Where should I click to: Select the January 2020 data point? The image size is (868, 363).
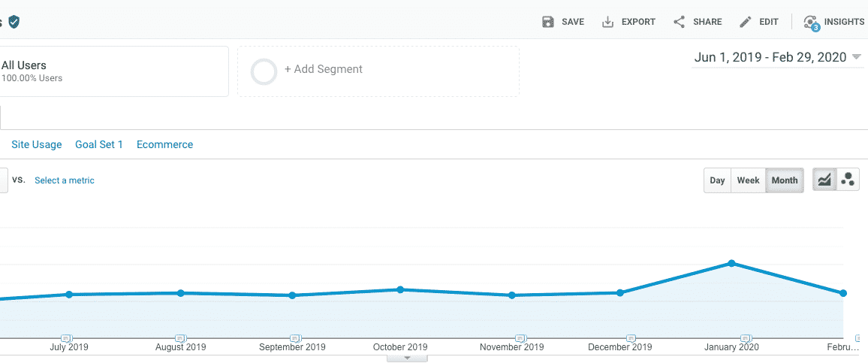tap(731, 263)
